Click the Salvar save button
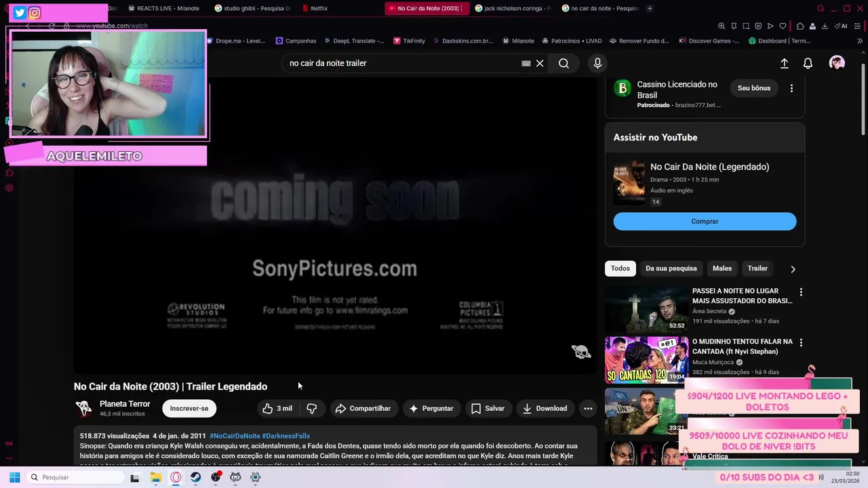868x488 pixels. (x=488, y=408)
